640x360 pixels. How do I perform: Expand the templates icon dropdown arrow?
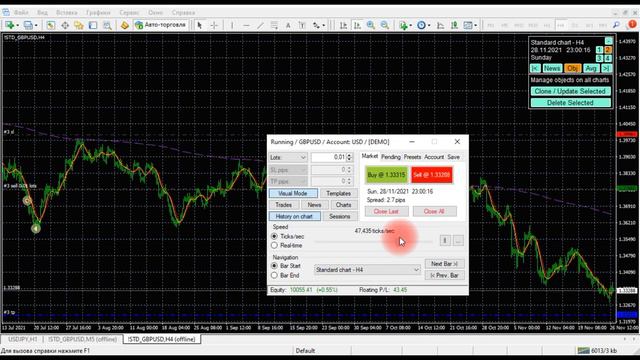click(476, 26)
